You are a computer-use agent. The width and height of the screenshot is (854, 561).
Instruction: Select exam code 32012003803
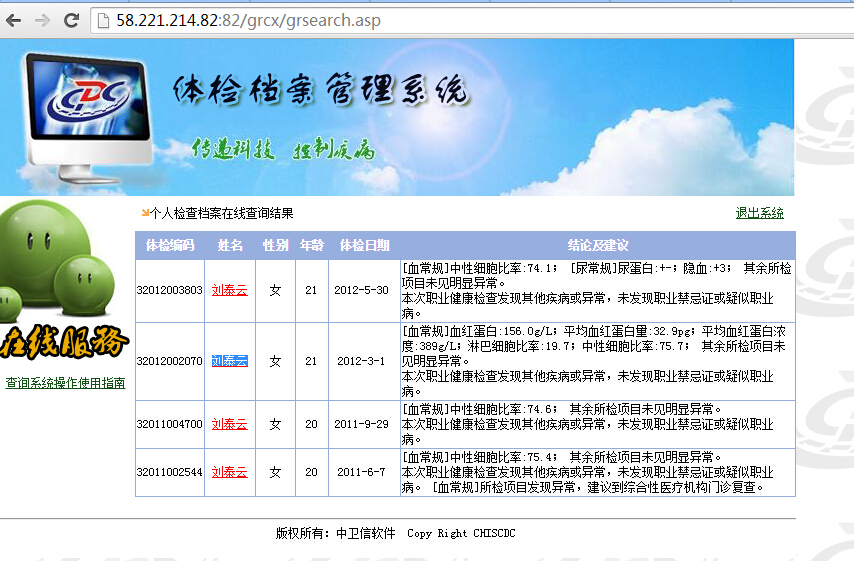pos(169,290)
